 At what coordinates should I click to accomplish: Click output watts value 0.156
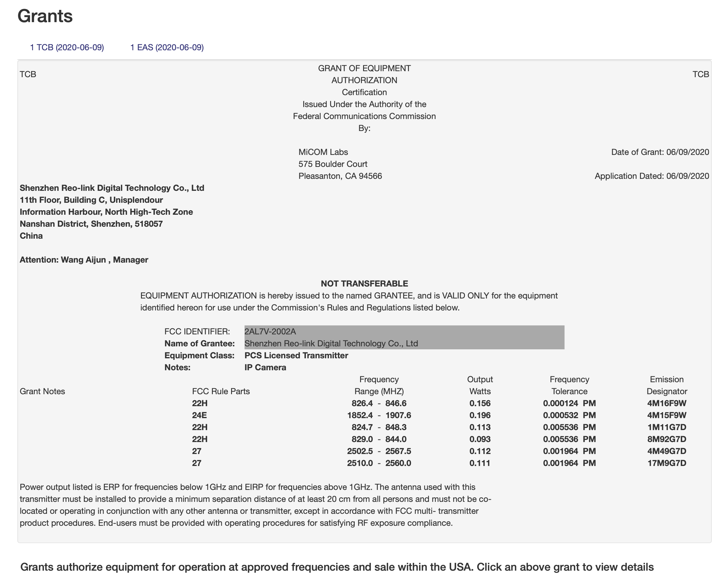coord(480,403)
